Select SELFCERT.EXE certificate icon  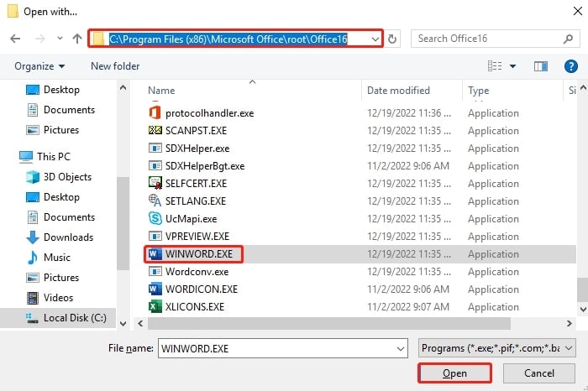click(x=155, y=183)
